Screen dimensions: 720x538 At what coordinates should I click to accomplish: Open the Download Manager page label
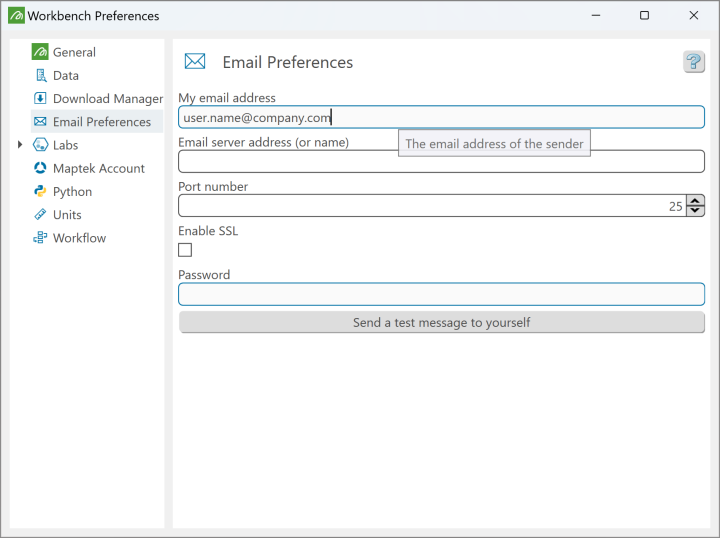pos(108,98)
